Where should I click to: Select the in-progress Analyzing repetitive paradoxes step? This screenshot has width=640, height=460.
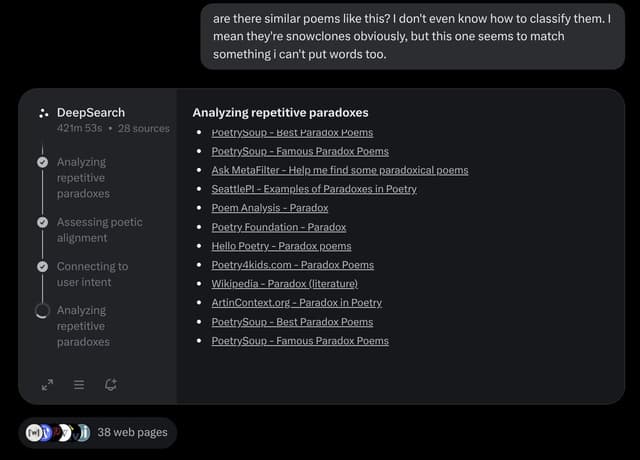pos(83,326)
